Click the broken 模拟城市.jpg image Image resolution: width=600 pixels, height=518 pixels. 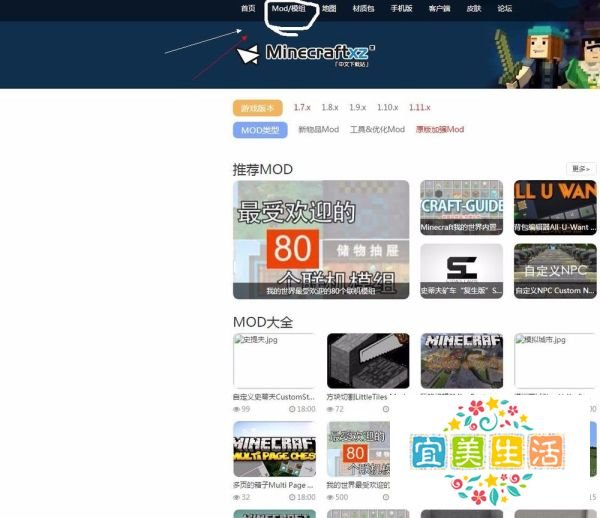click(555, 361)
